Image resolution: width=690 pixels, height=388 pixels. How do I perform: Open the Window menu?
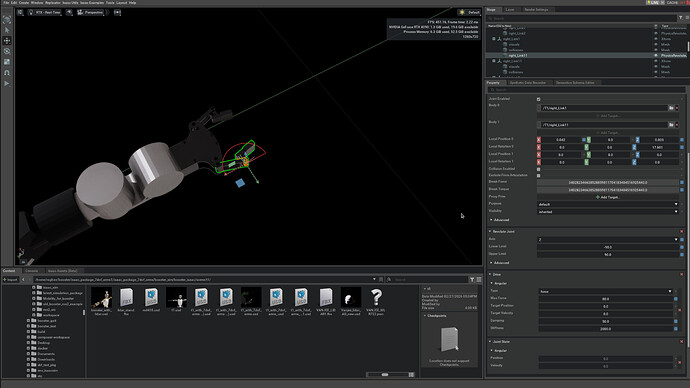(37, 3)
